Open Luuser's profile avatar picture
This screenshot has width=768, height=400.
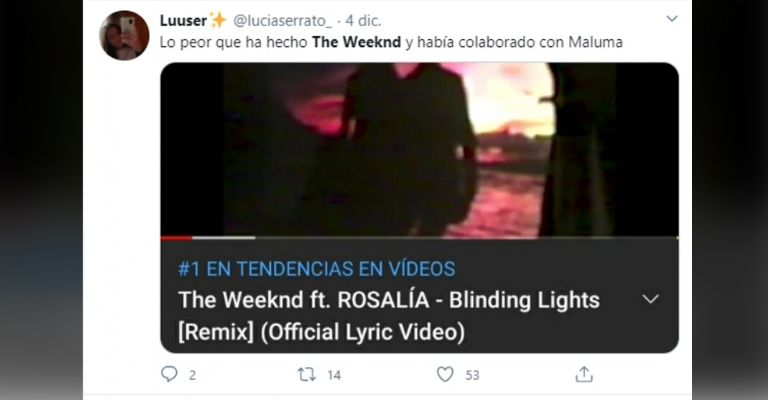pyautogui.click(x=124, y=35)
